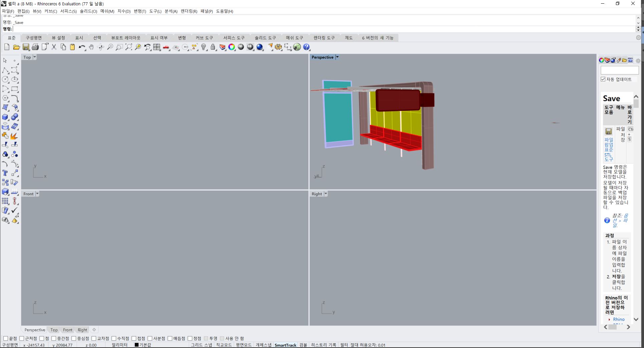
Task: Switch to the 메쉬 도구 toolbar tab
Action: coord(294,38)
